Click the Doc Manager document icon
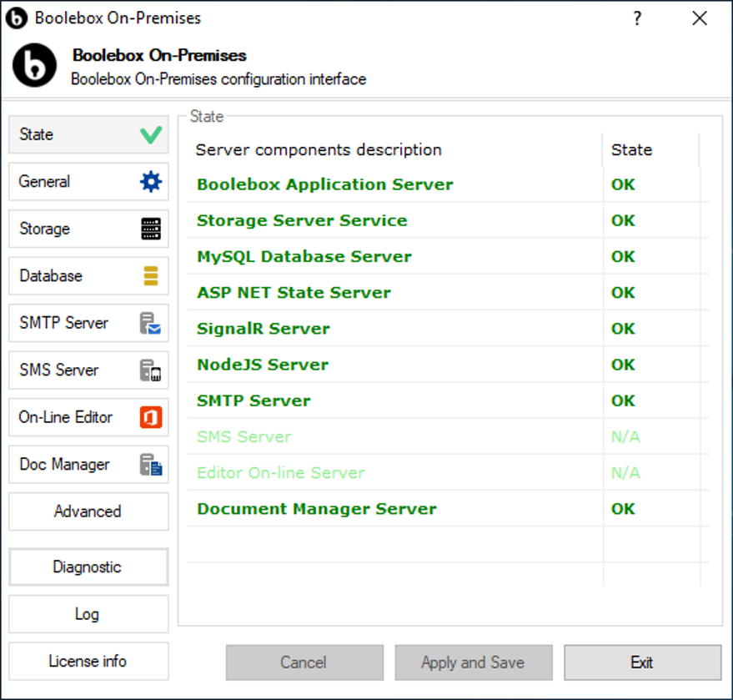This screenshot has height=700, width=733. coord(151,465)
